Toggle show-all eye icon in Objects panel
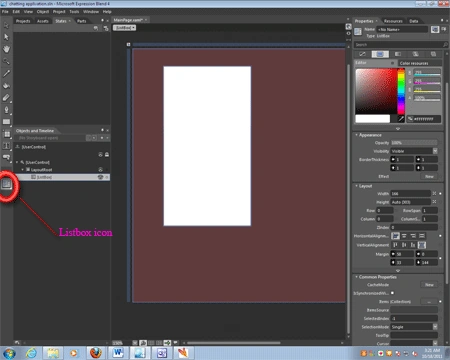This screenshot has width=450, height=360. pyautogui.click(x=100, y=155)
